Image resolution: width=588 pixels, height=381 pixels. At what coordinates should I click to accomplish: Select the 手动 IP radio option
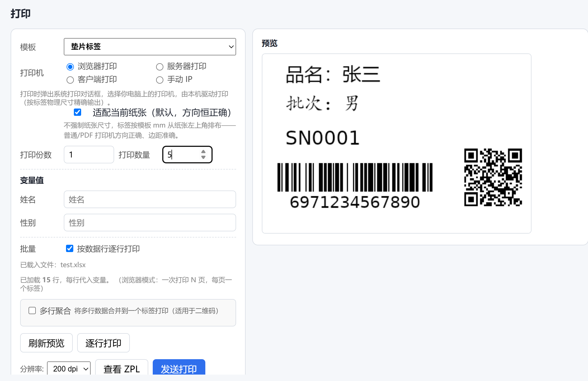160,80
